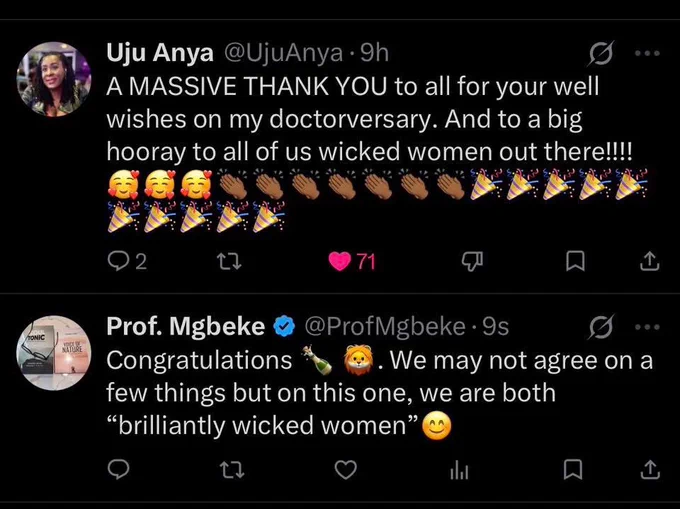
Task: Click the Grok icon on Prof. Mgbeke's tweet
Action: coord(602,327)
